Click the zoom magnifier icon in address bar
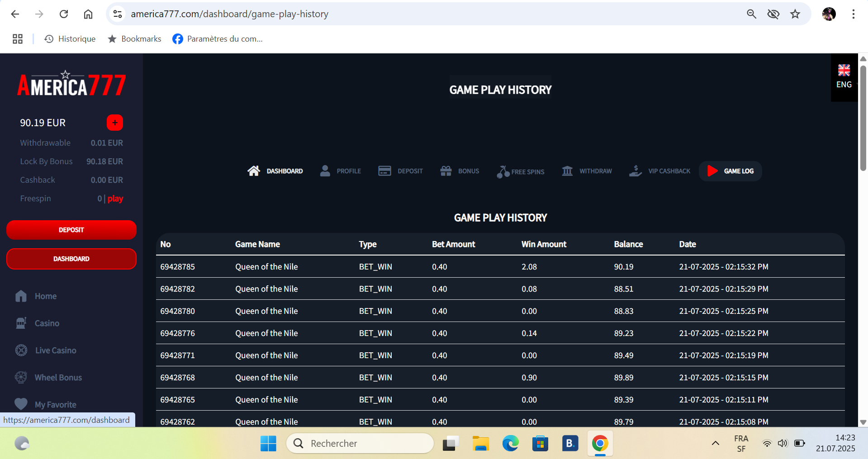 (751, 14)
